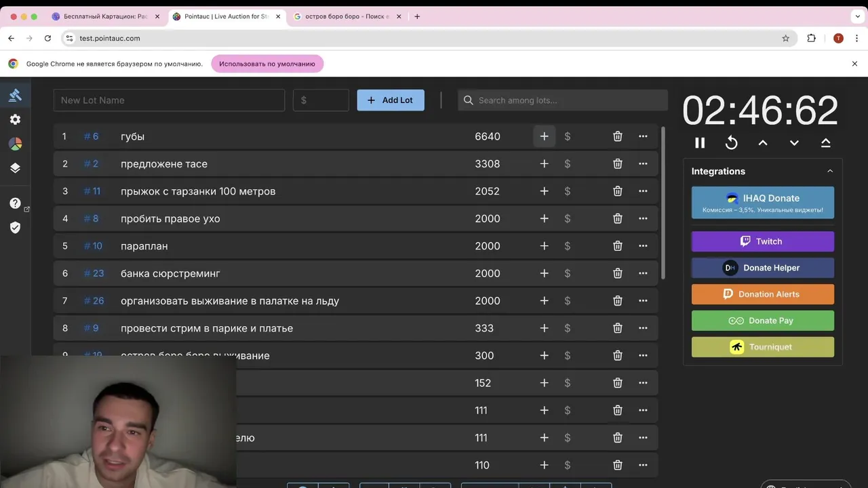Switch to Pointauc Live Auction tab
868x488 pixels.
[x=226, y=16]
